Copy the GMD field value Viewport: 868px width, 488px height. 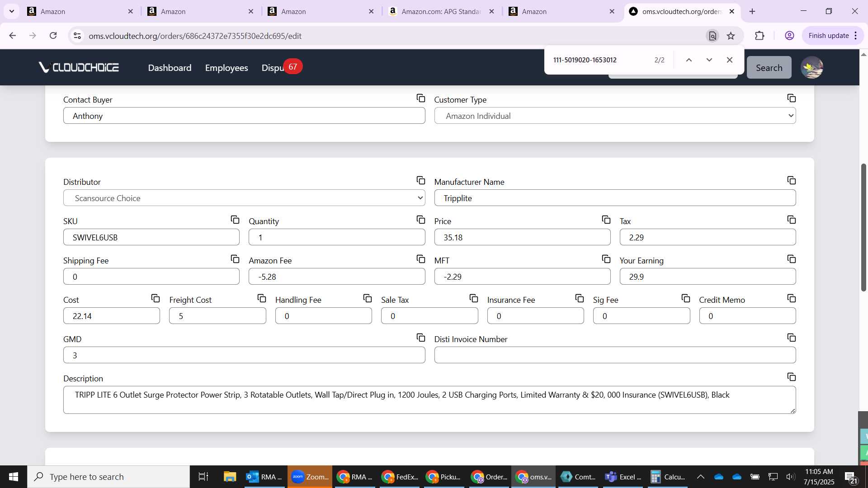420,338
